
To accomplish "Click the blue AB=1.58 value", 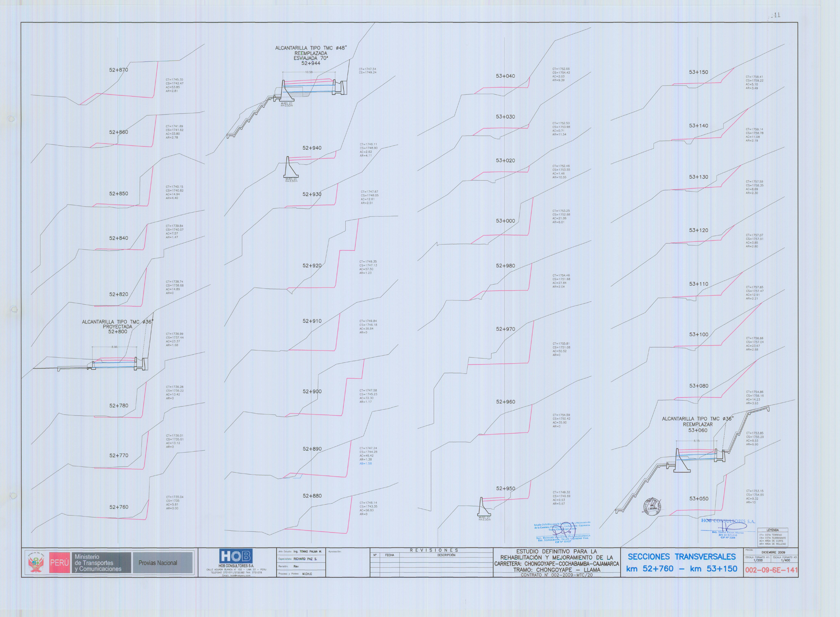I will click(x=366, y=463).
